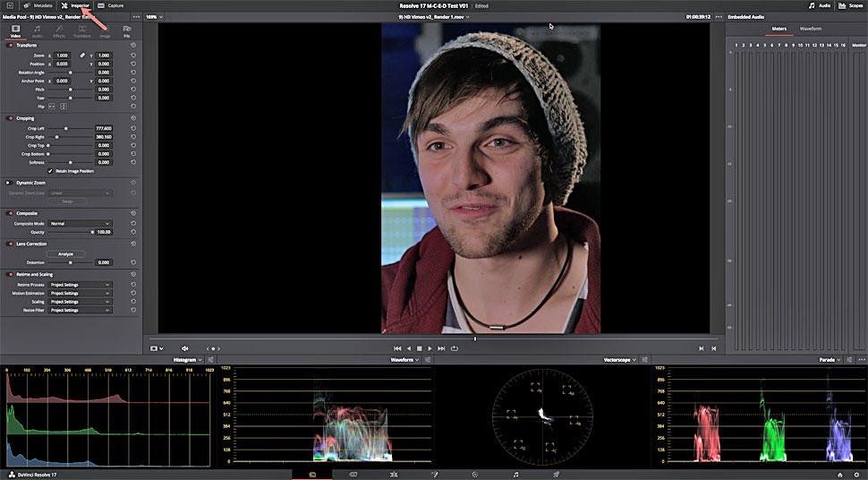Click the viewer mute speaker icon
This screenshot has height=480, width=868.
[x=185, y=347]
